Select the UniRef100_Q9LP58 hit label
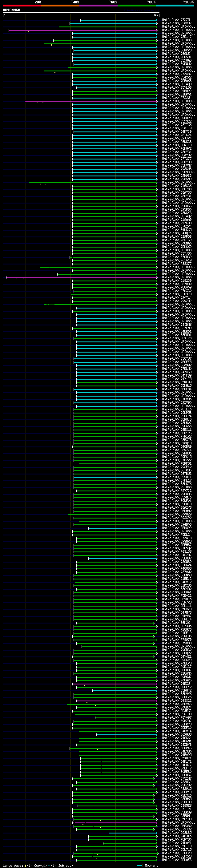Screen dimensions: 197x868 (x=176, y=413)
